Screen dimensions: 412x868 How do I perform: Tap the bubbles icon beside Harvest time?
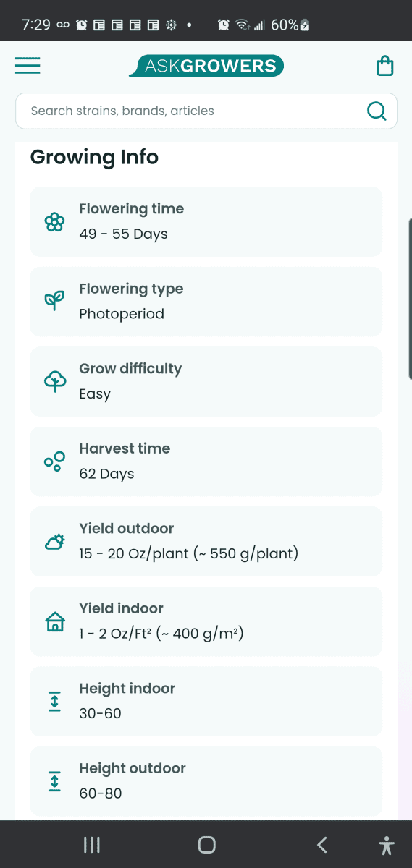click(55, 461)
